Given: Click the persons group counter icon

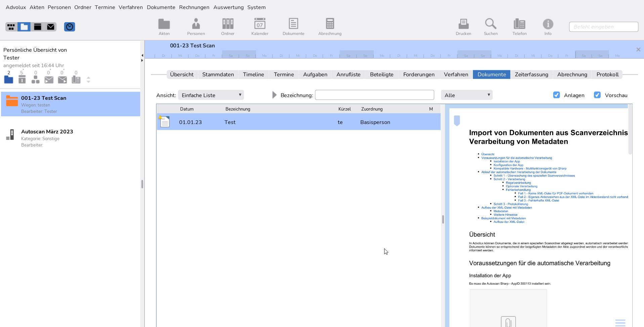Looking at the screenshot, I should (x=35, y=80).
